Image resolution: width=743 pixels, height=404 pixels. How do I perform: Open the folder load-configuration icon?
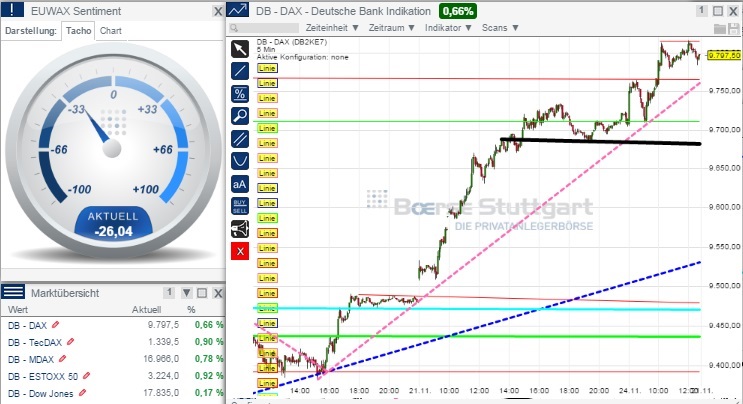click(x=720, y=28)
